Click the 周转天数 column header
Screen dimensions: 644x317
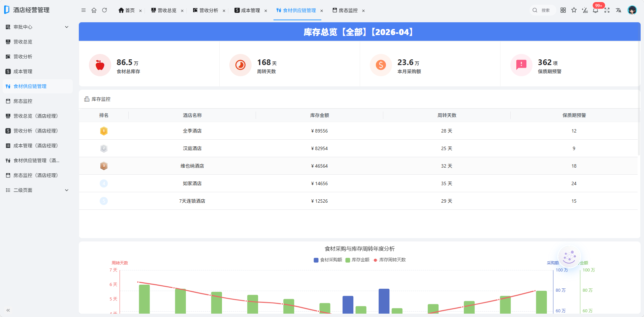click(x=447, y=115)
